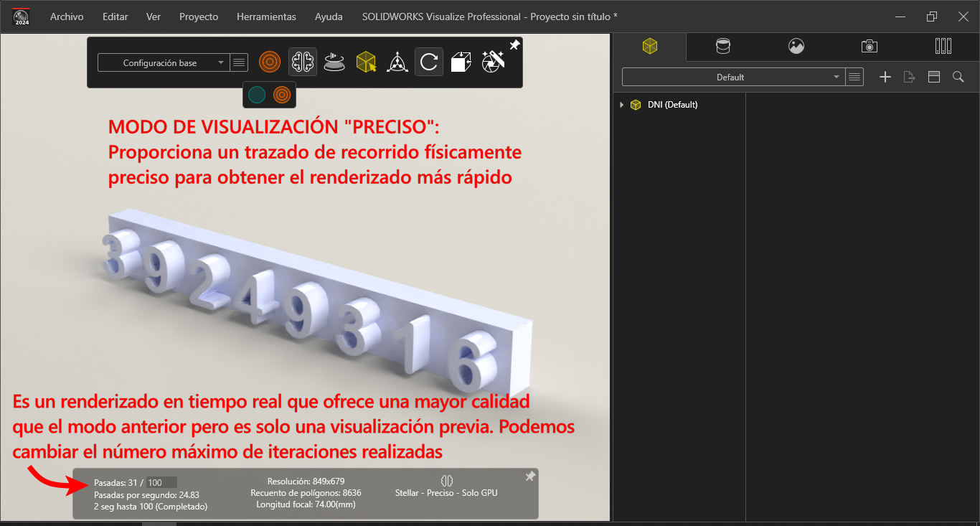980x526 pixels.
Task: Select the yellow cube selection tool
Action: tap(366, 62)
